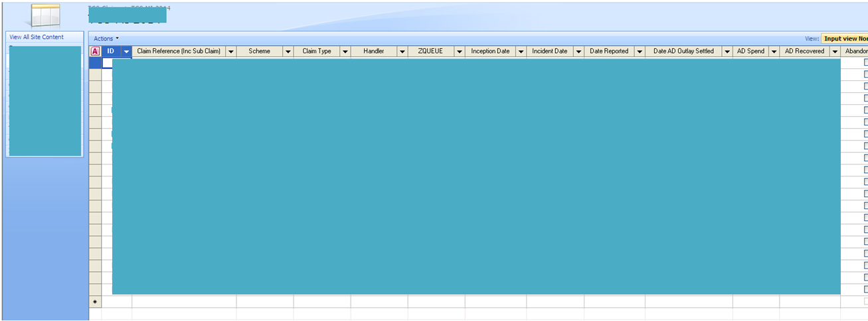The height and width of the screenshot is (321, 868).
Task: Open the ZQUEUE column filter arrow
Action: point(460,51)
